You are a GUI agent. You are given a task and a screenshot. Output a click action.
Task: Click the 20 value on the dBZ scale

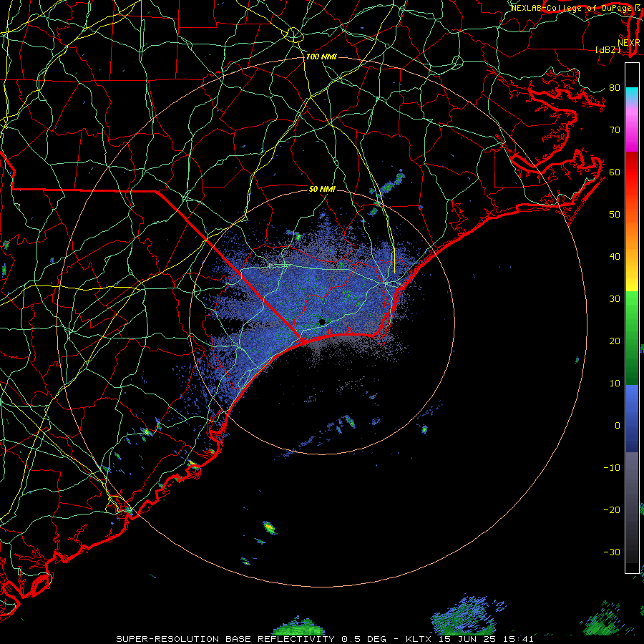click(x=615, y=341)
